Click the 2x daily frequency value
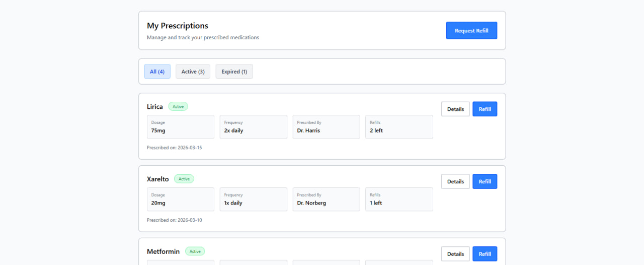The width and height of the screenshot is (644, 265). (233, 130)
